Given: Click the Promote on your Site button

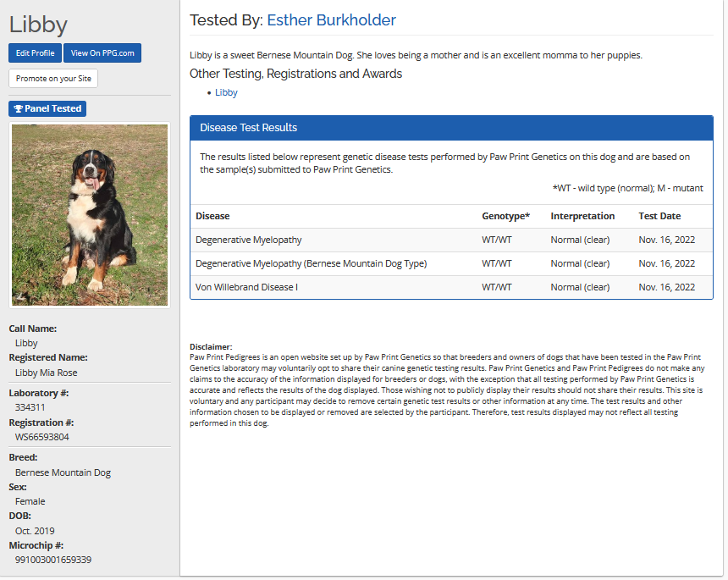Looking at the screenshot, I should (53, 79).
